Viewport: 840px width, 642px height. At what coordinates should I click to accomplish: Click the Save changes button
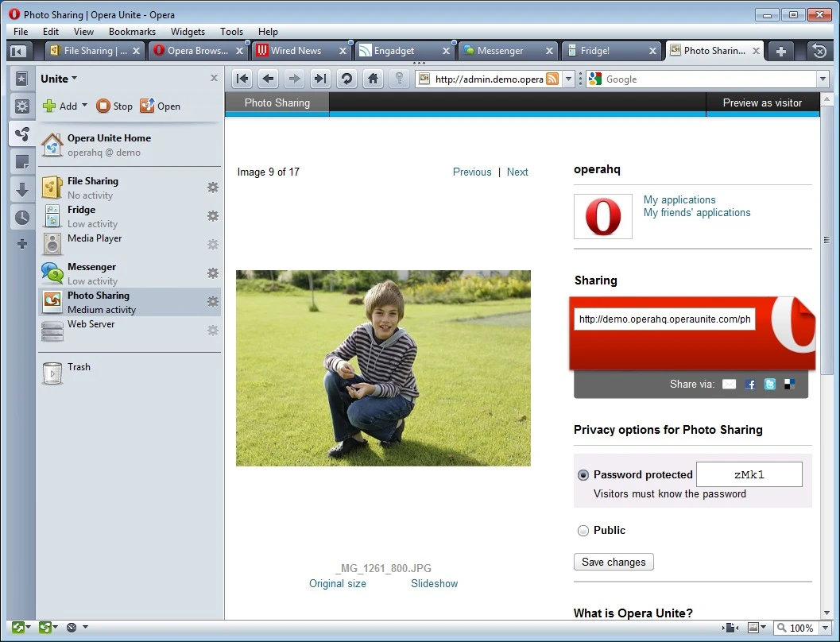coord(614,562)
